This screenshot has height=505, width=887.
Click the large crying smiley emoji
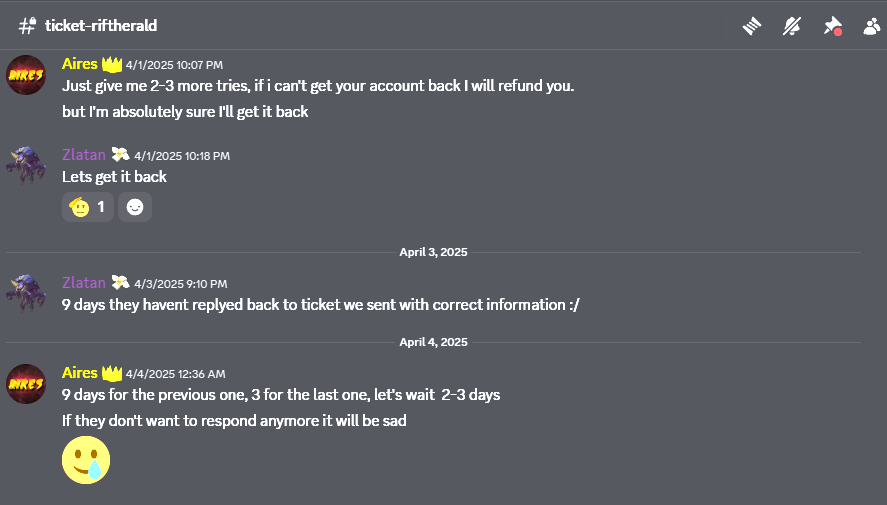click(86, 460)
